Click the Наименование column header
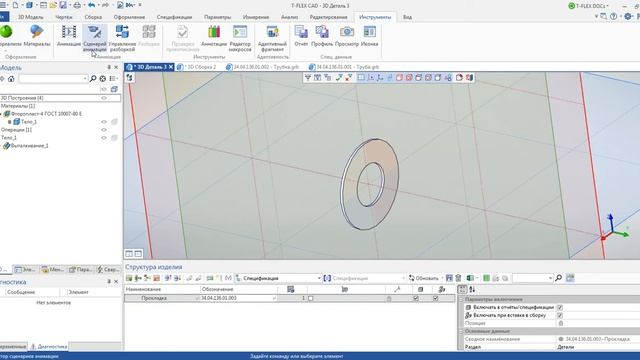This screenshot has width=640, height=360. point(162,289)
